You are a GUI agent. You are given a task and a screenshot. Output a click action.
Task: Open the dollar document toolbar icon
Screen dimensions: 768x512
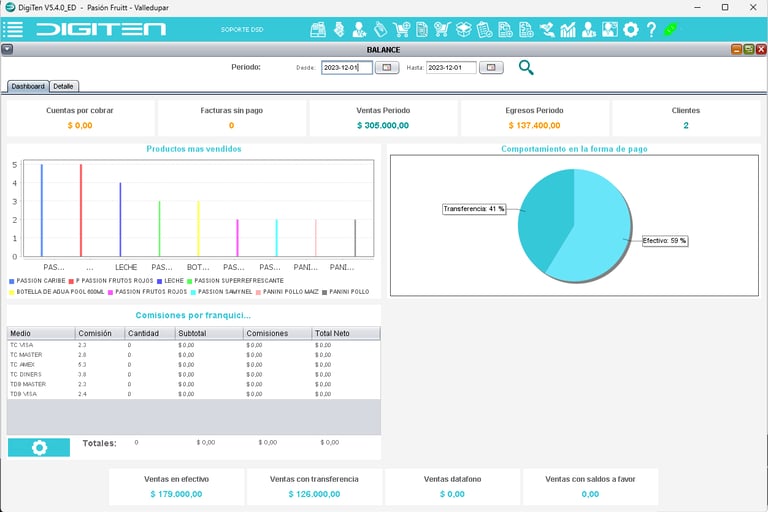point(526,29)
